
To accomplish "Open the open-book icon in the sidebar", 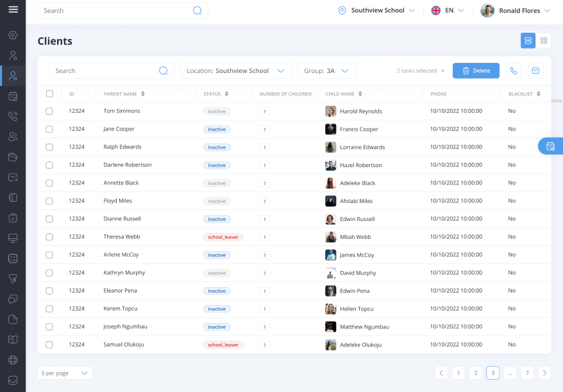I will coord(13,339).
